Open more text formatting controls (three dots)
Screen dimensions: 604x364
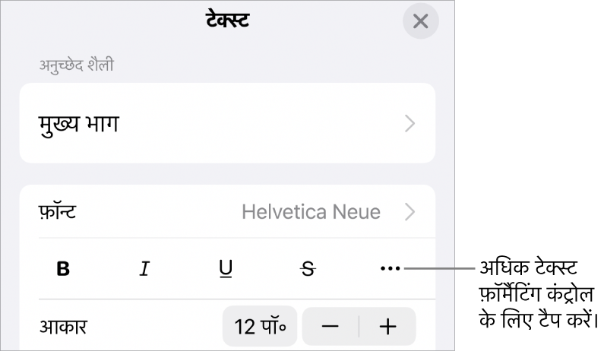click(388, 269)
